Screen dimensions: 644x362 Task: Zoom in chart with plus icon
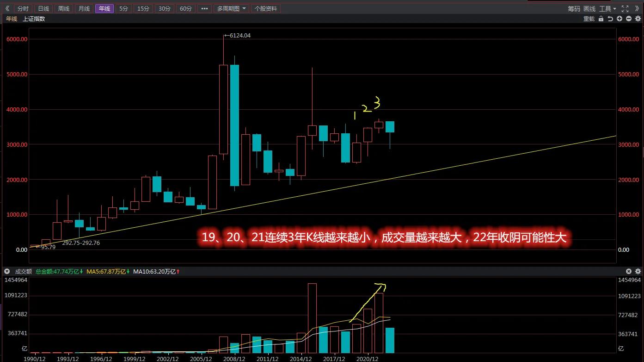(x=619, y=19)
